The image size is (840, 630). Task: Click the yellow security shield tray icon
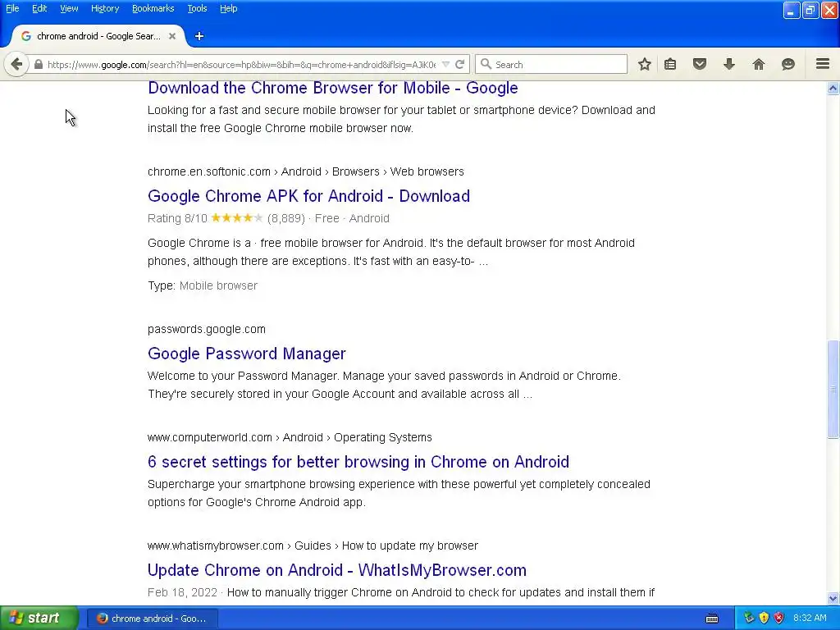764,619
